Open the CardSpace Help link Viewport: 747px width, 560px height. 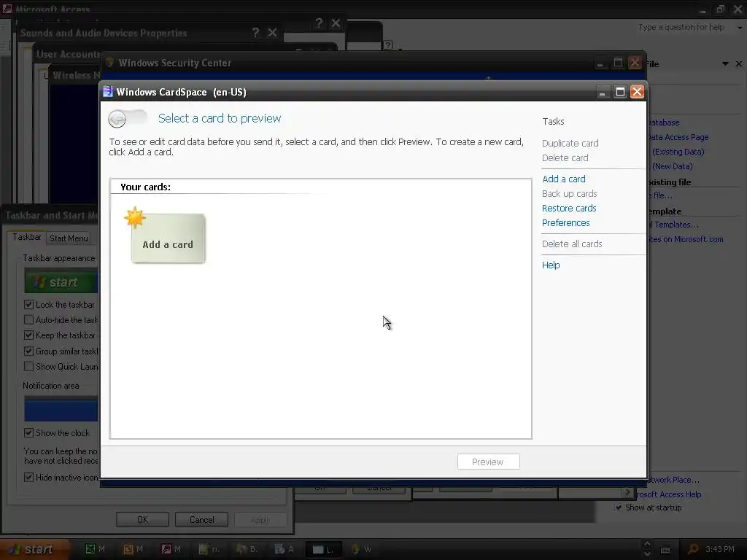coord(551,265)
